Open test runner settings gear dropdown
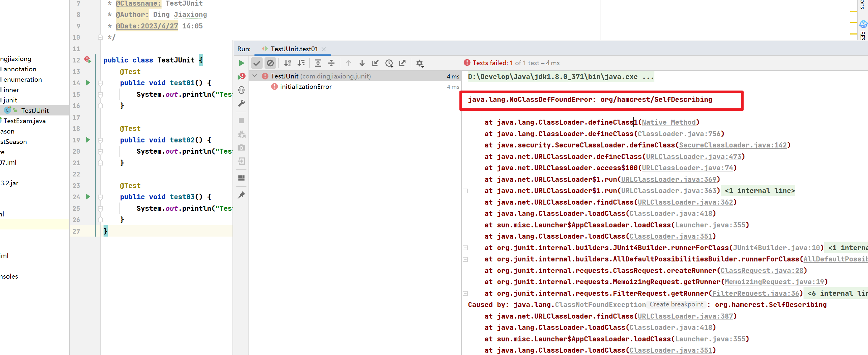This screenshot has width=868, height=355. (x=420, y=63)
